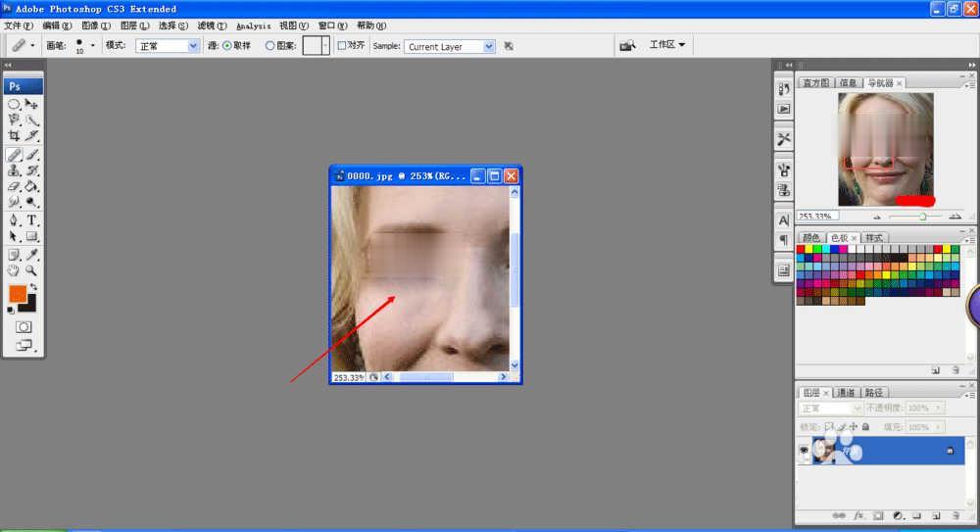
Task: Select the Type tool
Action: tap(31, 220)
